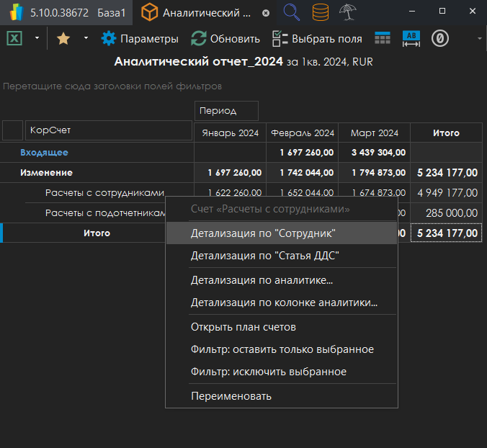This screenshot has width=487, height=448.
Task: Expand the dropdown arrow next to the star
Action: 86,39
